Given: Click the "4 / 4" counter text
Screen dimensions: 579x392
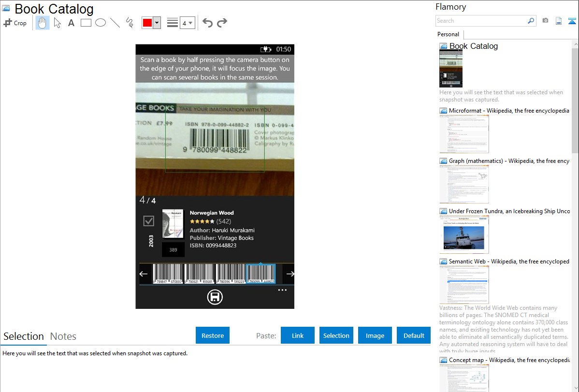Looking at the screenshot, I should tap(148, 200).
